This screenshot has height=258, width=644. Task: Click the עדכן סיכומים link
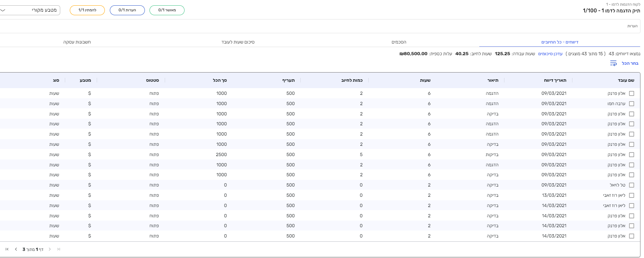(x=550, y=54)
